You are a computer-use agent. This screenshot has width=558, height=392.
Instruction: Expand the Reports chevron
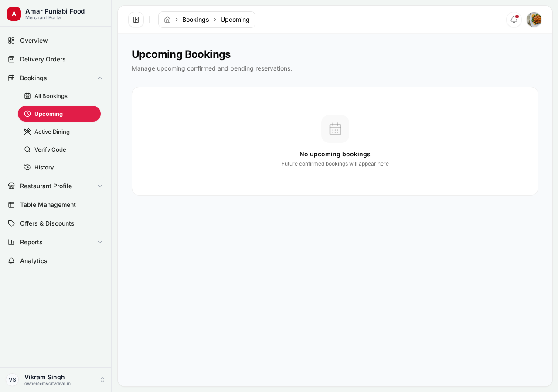click(x=100, y=242)
